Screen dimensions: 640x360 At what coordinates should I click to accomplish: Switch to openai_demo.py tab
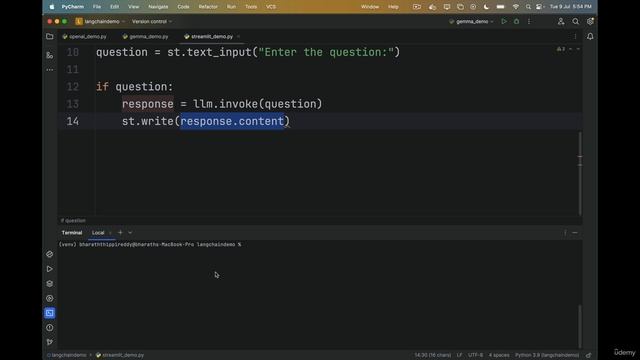pos(84,37)
